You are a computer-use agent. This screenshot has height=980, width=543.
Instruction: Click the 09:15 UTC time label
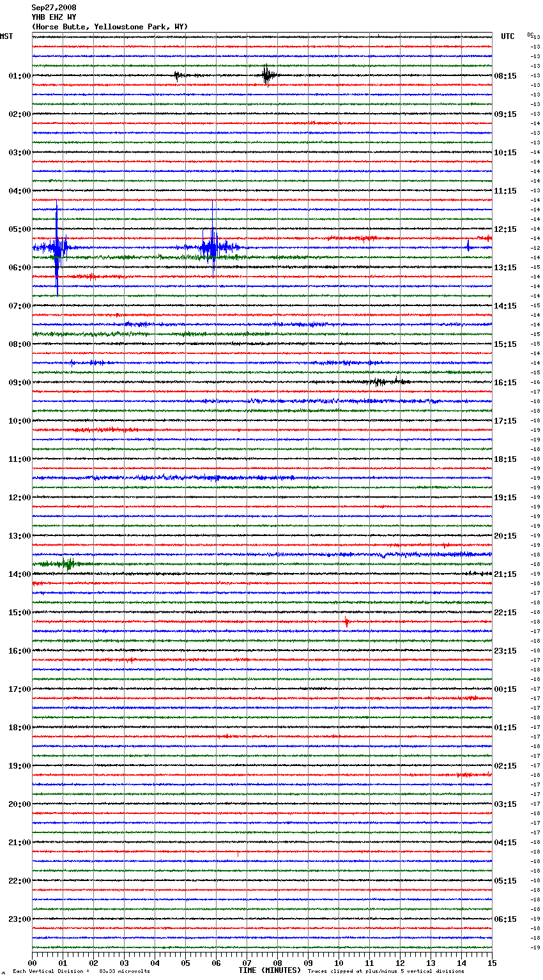pyautogui.click(x=505, y=114)
